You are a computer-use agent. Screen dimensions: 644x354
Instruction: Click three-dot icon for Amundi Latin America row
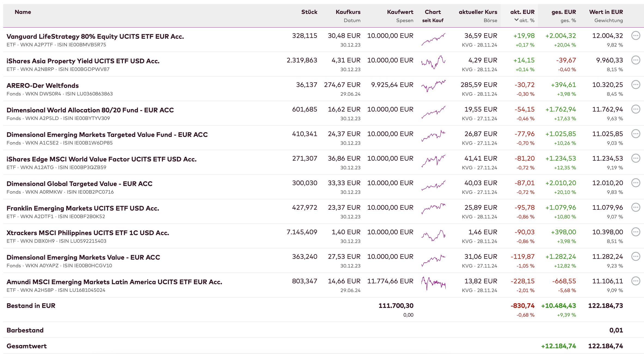(x=636, y=281)
